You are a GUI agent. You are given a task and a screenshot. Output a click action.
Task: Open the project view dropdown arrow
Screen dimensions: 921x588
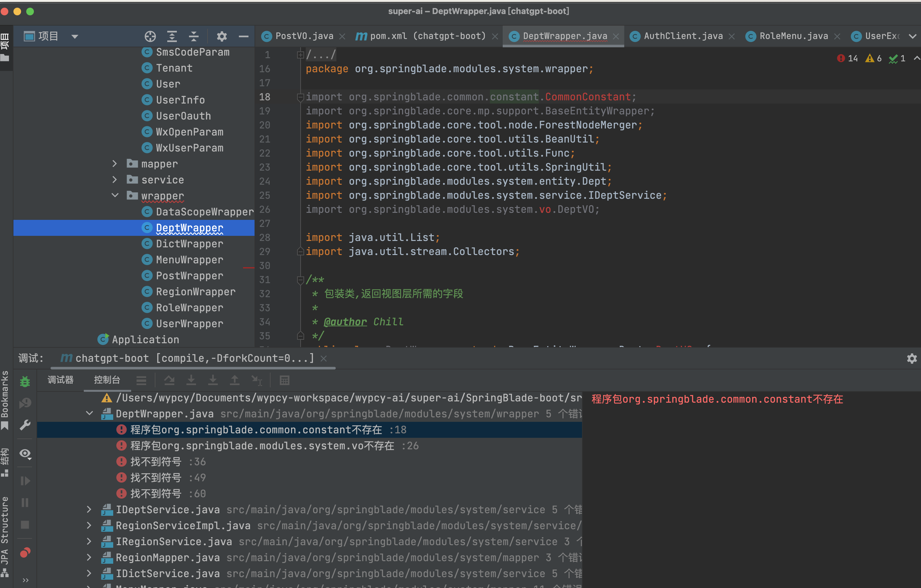(75, 37)
